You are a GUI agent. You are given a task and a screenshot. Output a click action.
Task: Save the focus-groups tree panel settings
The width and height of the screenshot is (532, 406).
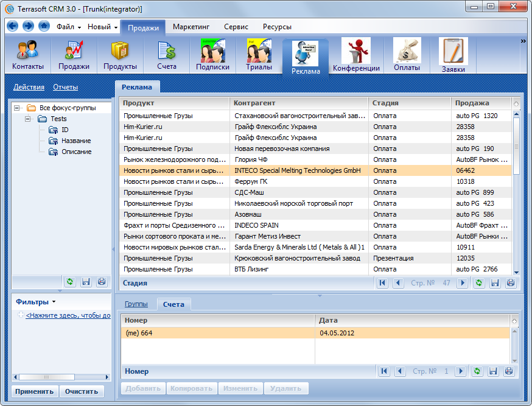point(86,281)
